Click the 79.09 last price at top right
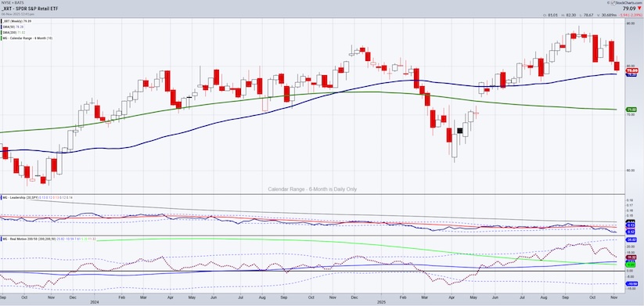644x306 pixels. (x=629, y=8)
